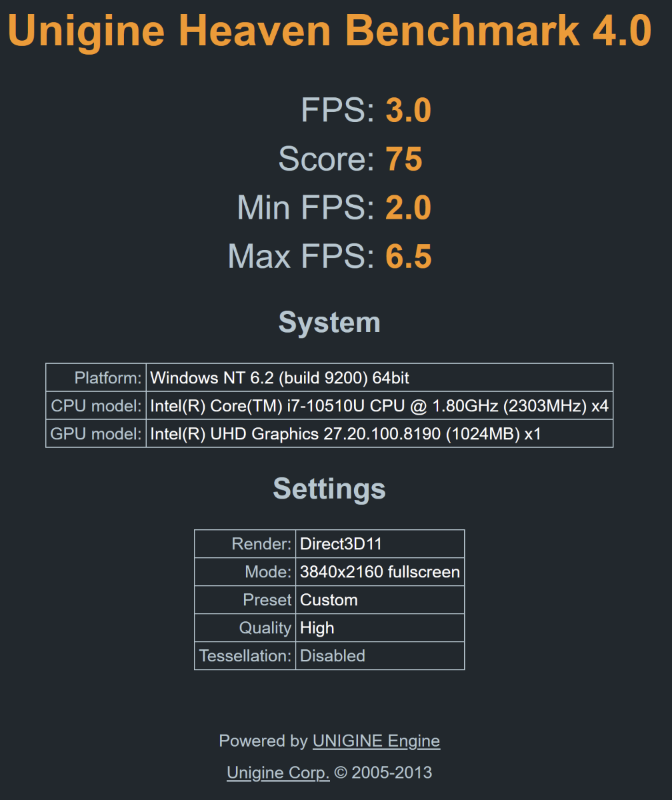Click the Min FPS value 2.0
This screenshot has width=672, height=800.
coord(408,207)
